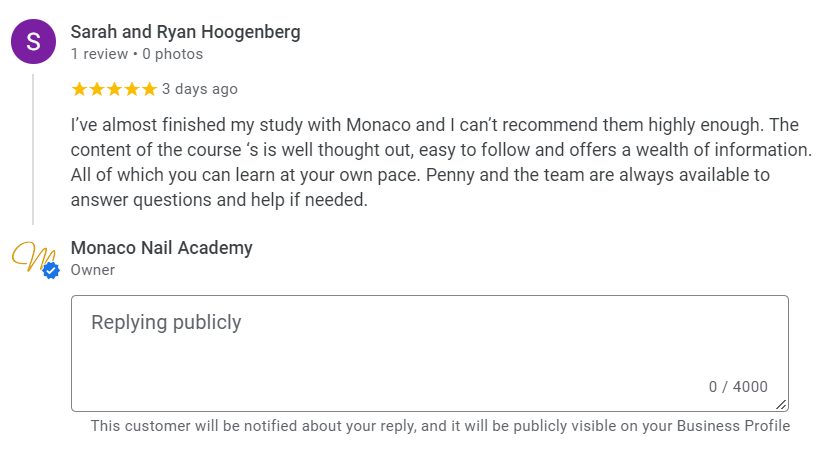837x460 pixels.
Task: Click the purple S reviewer avatar
Action: click(33, 41)
